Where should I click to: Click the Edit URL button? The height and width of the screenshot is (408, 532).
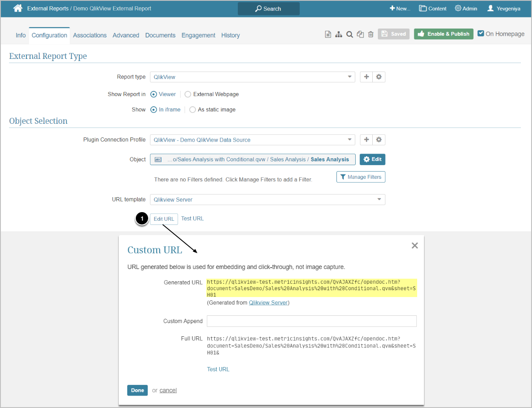(164, 219)
